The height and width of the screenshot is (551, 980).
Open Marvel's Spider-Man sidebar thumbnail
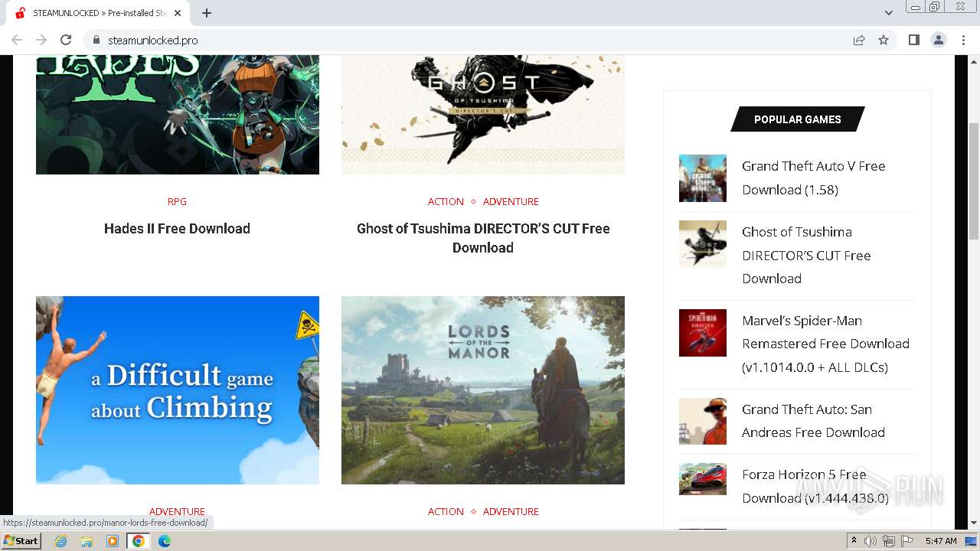click(703, 333)
